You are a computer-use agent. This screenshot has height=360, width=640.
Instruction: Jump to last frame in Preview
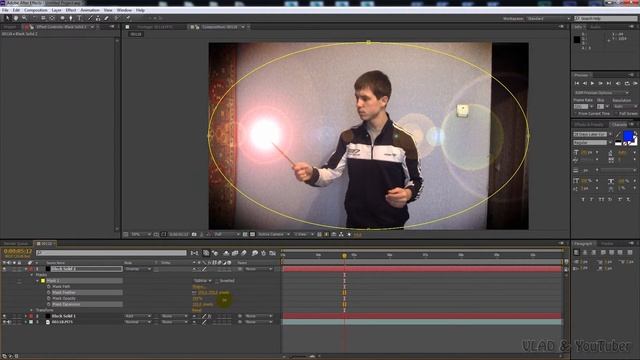[609, 83]
